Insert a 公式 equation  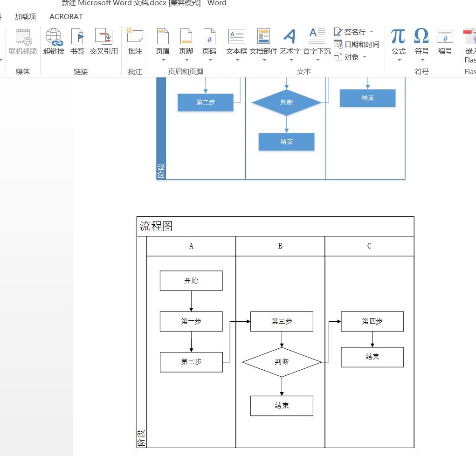tap(398, 42)
